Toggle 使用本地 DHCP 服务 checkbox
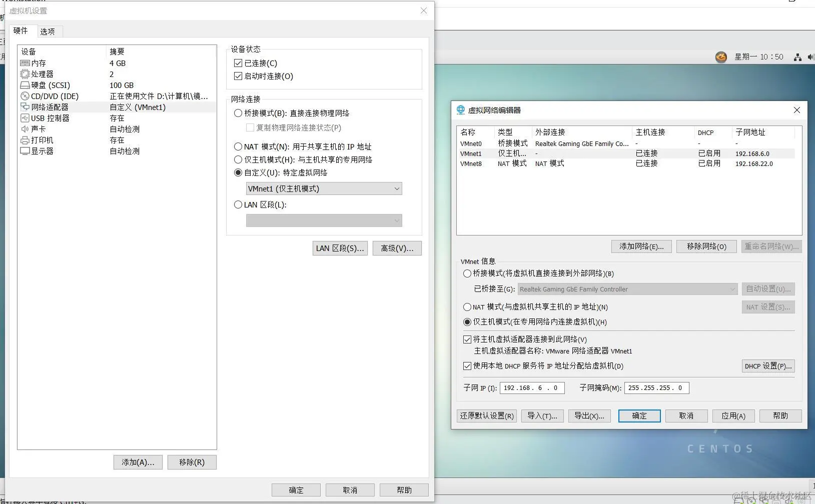Viewport: 815px width, 504px height. [467, 366]
